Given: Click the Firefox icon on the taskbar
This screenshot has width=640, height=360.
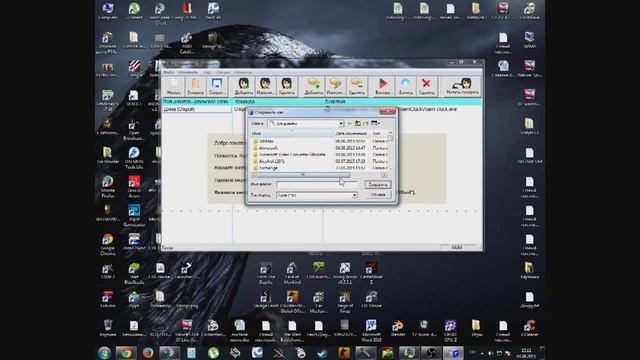Looking at the screenshot, I should click(148, 353).
